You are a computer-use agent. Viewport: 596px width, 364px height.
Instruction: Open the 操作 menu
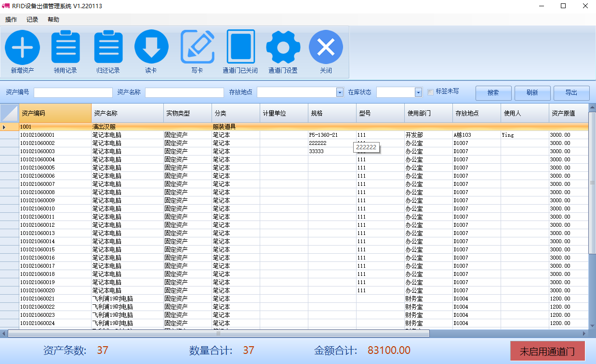pyautogui.click(x=11, y=19)
